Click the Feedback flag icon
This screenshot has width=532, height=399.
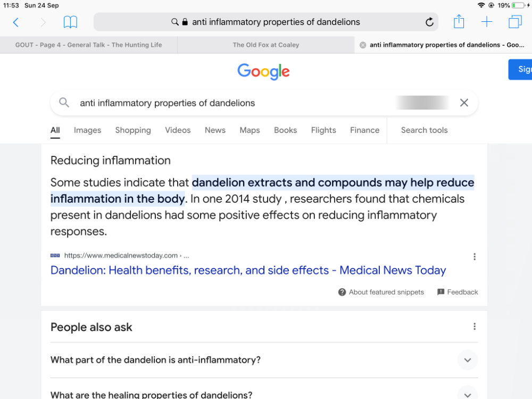(440, 292)
